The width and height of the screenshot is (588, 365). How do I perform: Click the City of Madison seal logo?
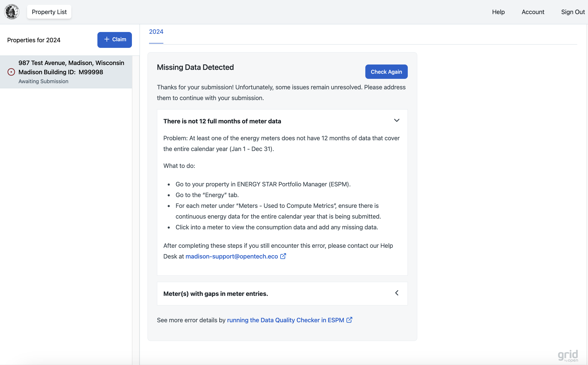click(12, 12)
